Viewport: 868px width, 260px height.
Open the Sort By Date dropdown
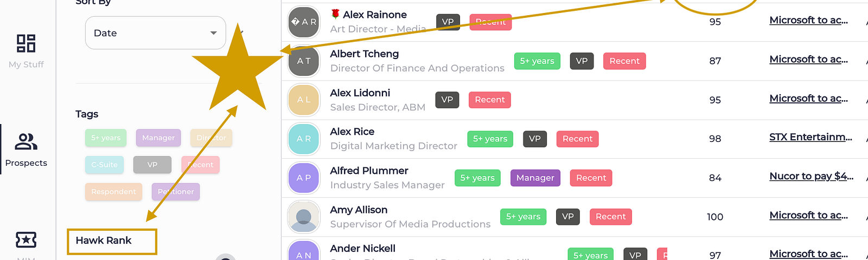tap(155, 33)
